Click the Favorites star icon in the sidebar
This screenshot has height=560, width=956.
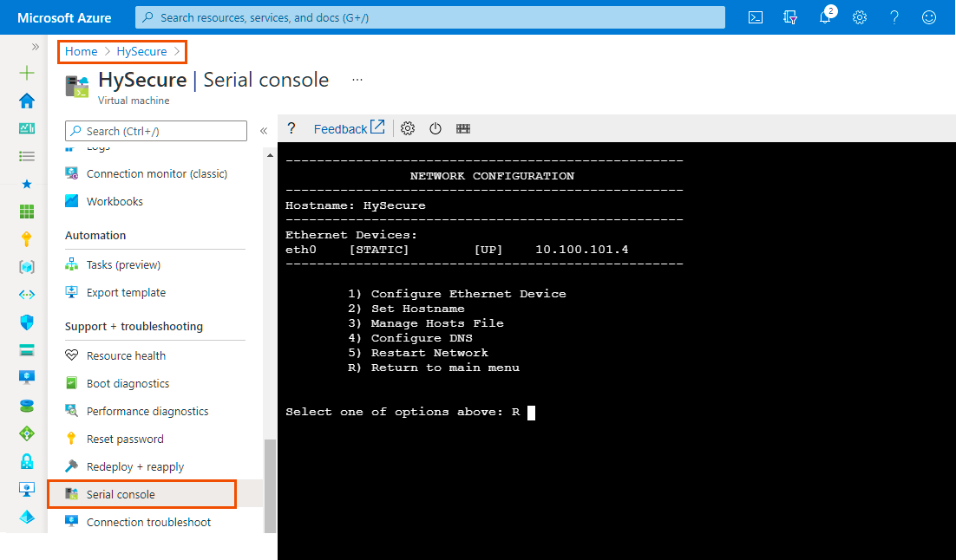point(27,184)
